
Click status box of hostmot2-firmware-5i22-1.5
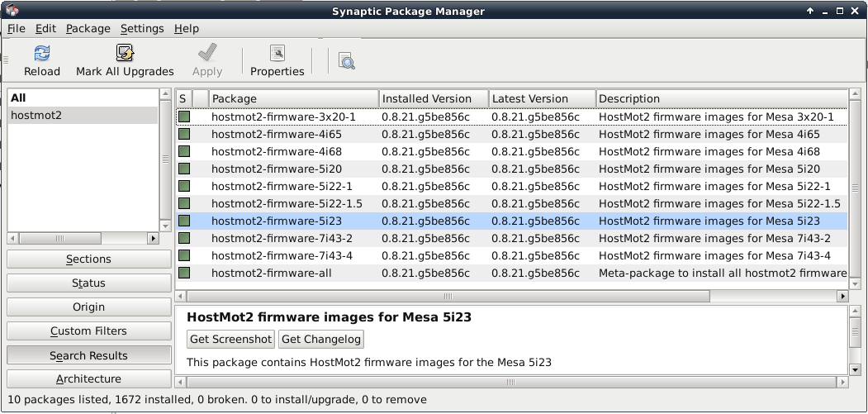[x=184, y=203]
